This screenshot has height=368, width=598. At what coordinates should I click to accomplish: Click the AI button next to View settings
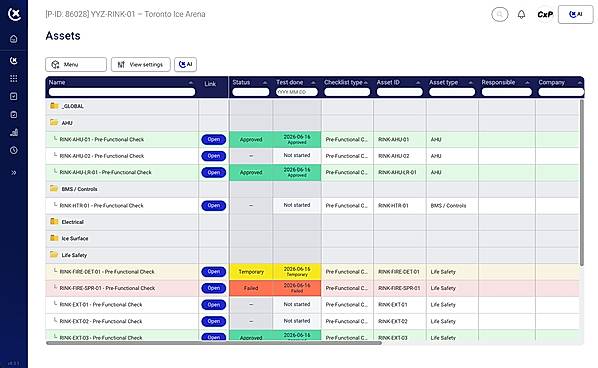click(x=186, y=64)
